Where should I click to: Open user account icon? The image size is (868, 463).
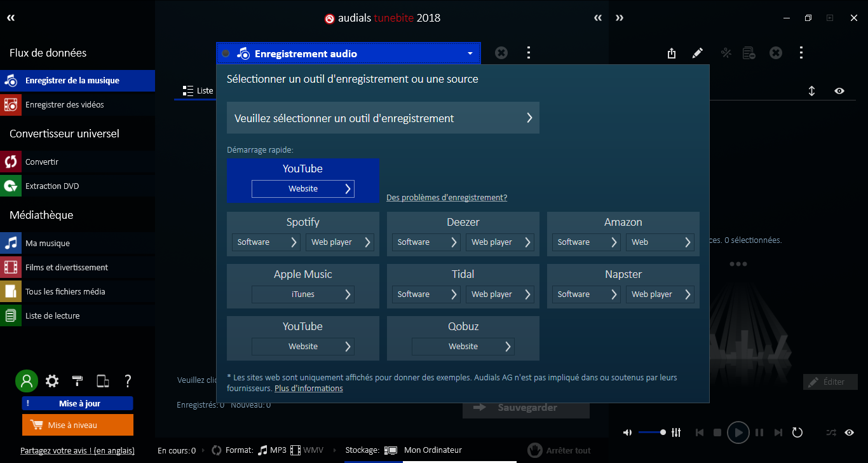point(27,381)
